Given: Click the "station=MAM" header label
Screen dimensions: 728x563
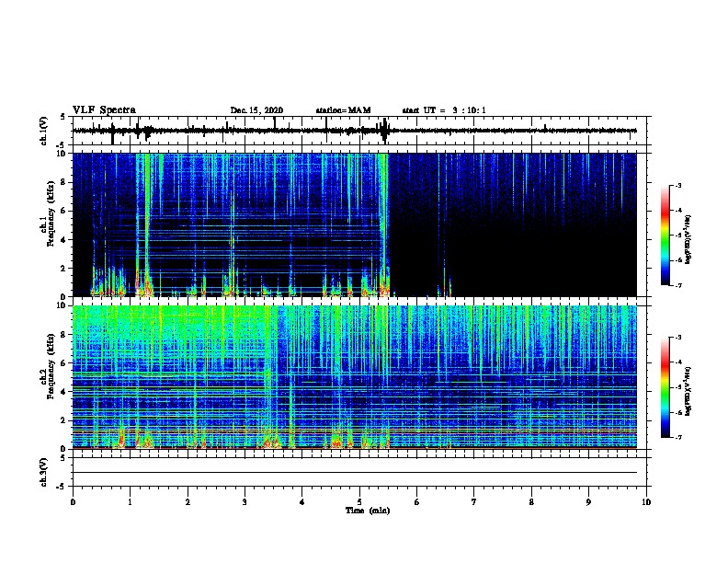Looking at the screenshot, I should pyautogui.click(x=343, y=110).
